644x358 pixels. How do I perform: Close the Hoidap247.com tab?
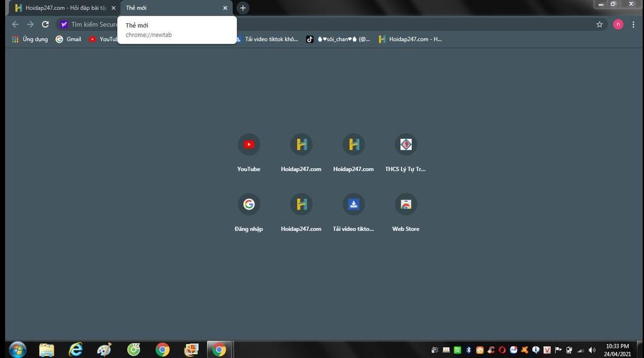tap(113, 8)
